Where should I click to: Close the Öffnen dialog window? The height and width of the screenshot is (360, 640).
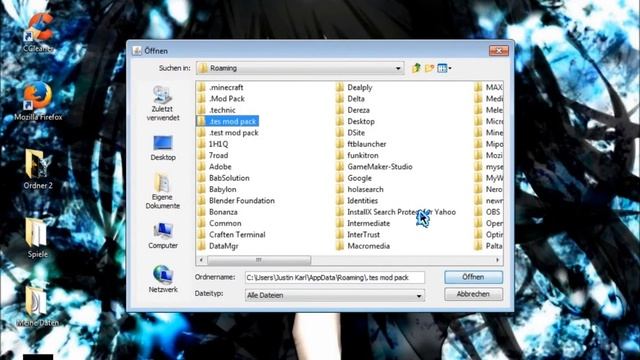499,51
